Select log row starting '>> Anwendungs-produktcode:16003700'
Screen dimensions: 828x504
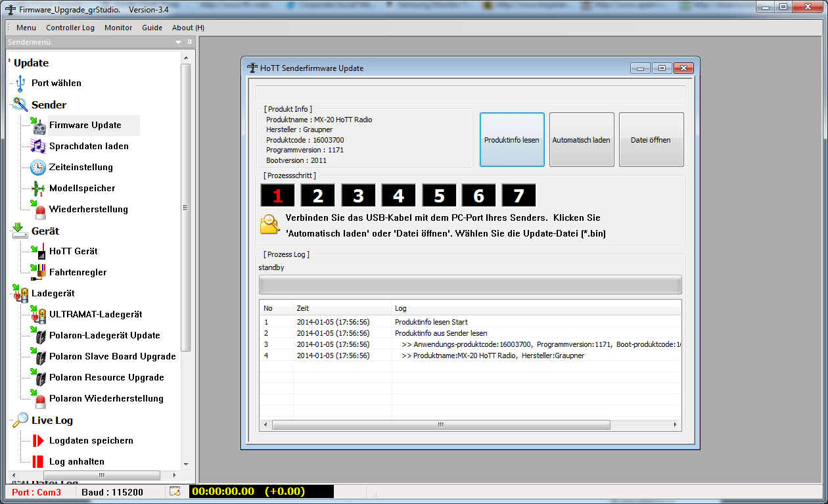(470, 344)
